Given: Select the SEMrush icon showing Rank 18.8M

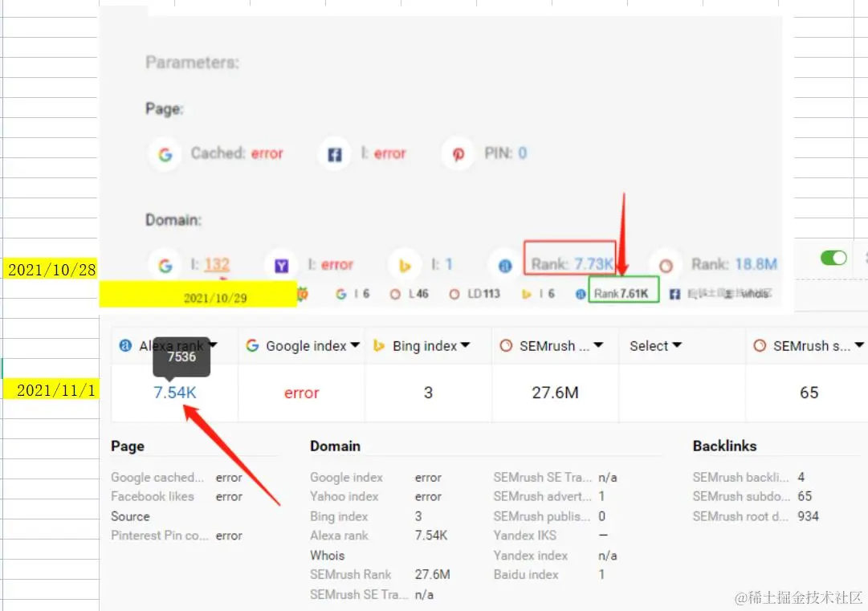Looking at the screenshot, I should 665,264.
